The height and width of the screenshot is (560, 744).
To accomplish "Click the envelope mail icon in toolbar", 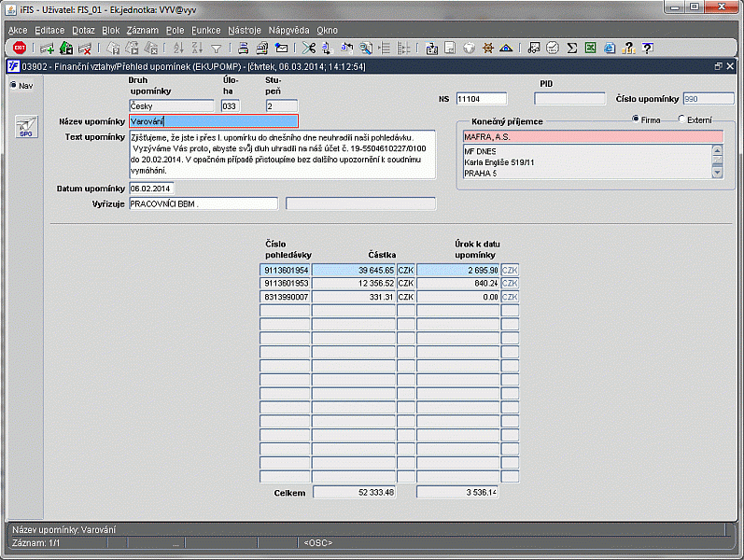I will (281, 48).
